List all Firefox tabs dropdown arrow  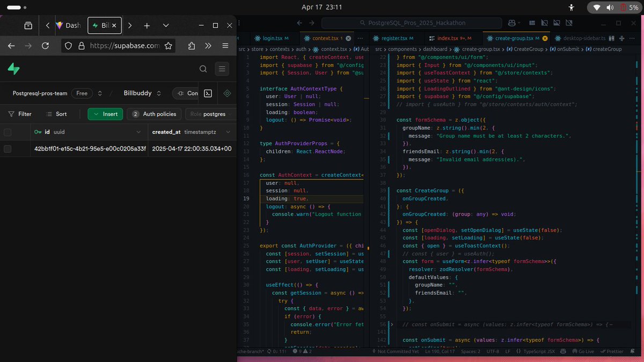pyautogui.click(x=166, y=25)
